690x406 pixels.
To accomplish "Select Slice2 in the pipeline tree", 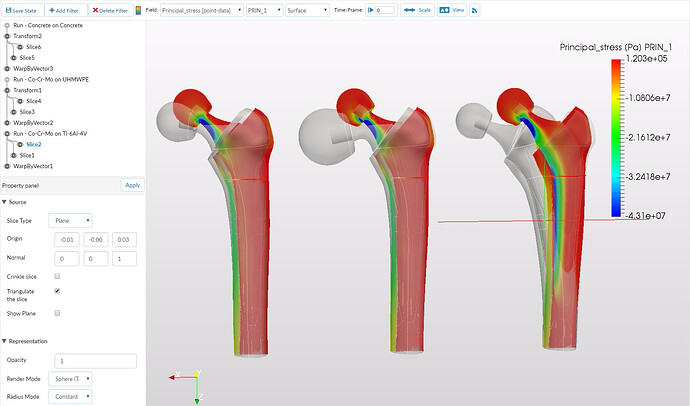I will 33,144.
